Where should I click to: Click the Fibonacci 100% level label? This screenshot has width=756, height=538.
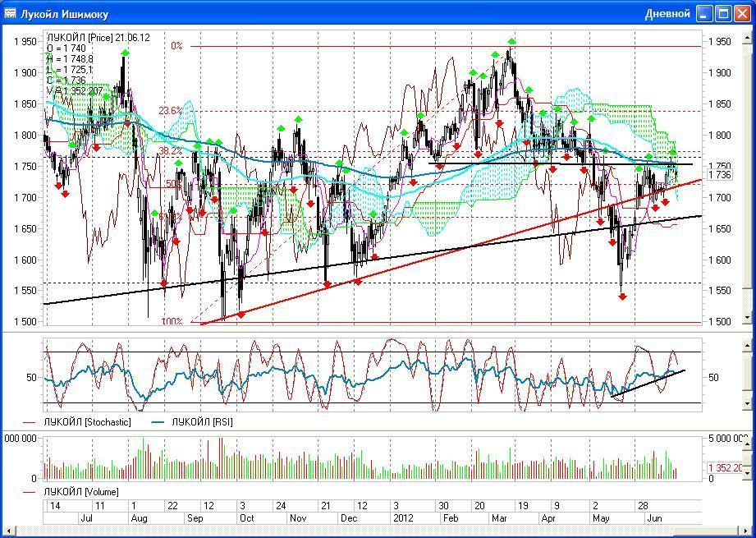[172, 321]
